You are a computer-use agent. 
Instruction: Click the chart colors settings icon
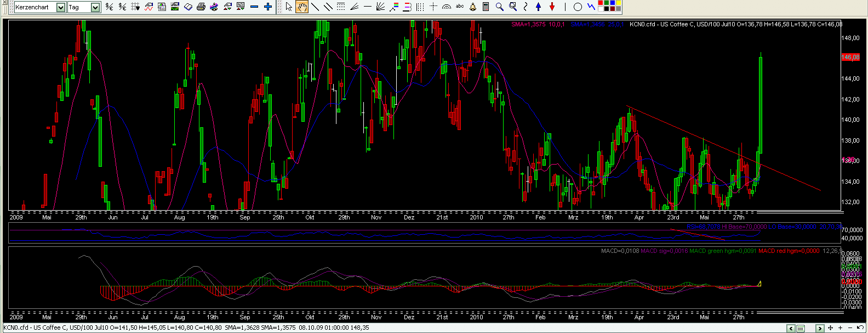[x=162, y=7]
